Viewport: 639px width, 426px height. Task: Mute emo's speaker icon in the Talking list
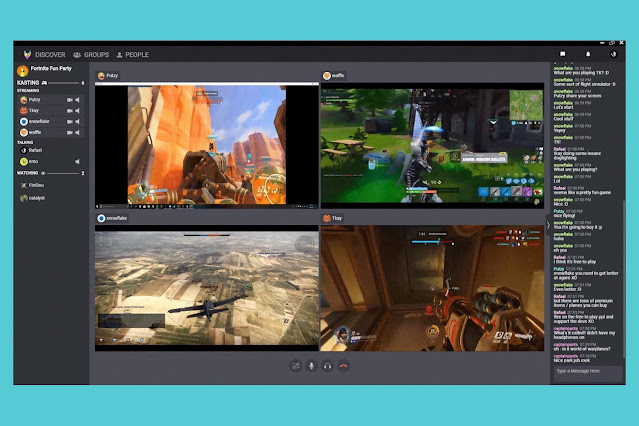click(77, 162)
